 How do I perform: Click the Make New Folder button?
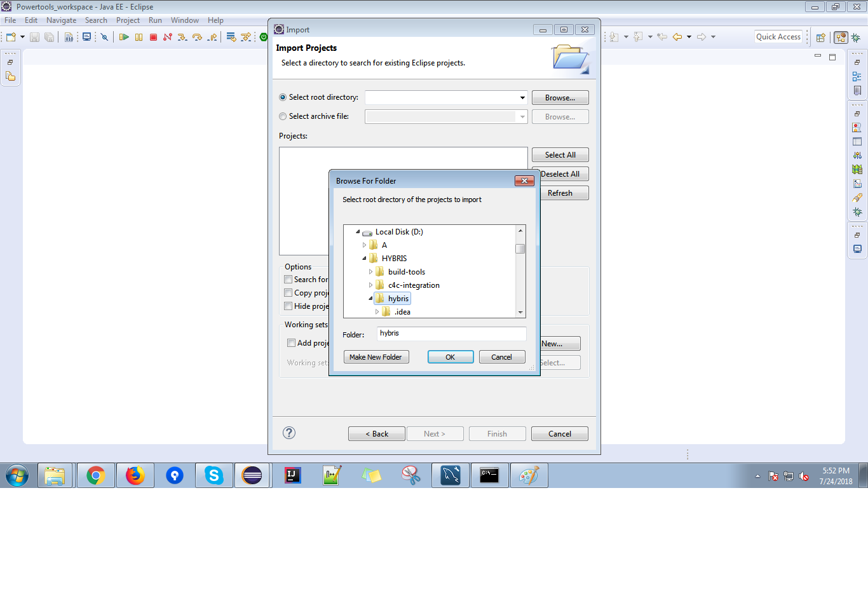click(x=376, y=356)
